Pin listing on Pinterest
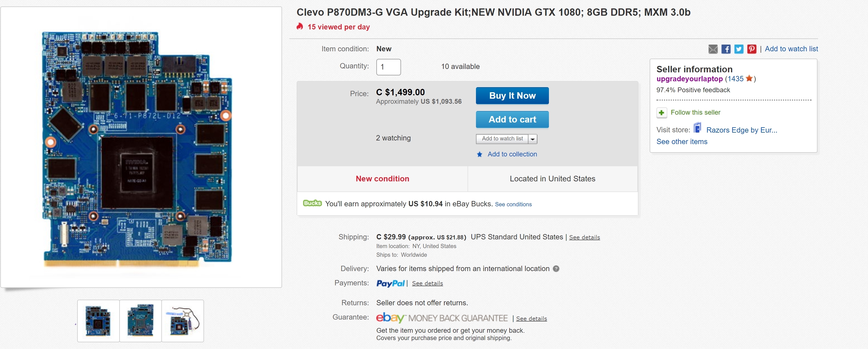This screenshot has width=868, height=349. [x=752, y=49]
